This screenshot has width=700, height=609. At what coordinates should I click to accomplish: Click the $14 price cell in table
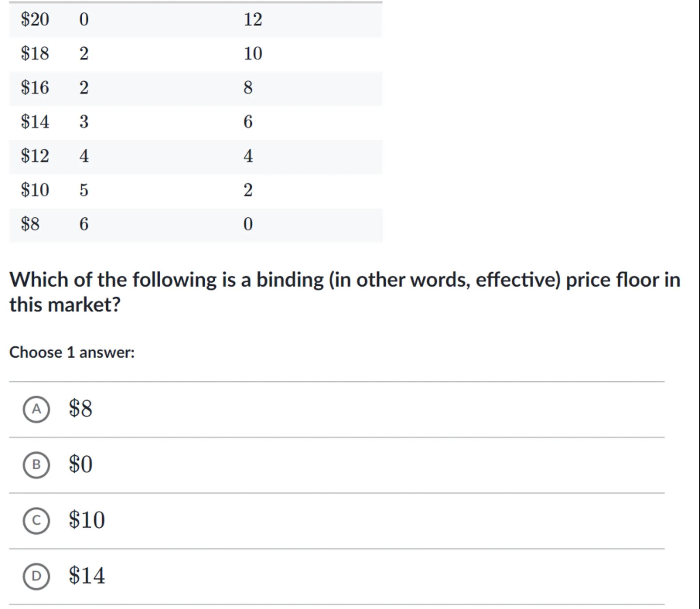35,122
